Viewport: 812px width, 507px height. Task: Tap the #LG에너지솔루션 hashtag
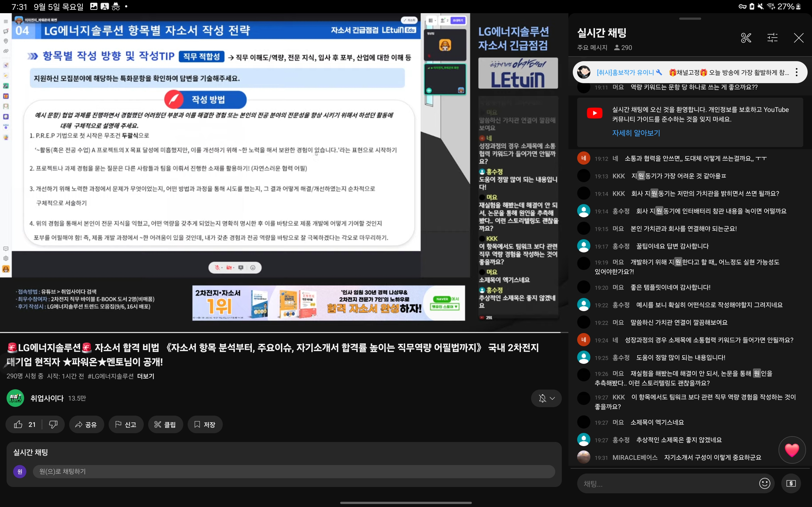[x=110, y=376]
